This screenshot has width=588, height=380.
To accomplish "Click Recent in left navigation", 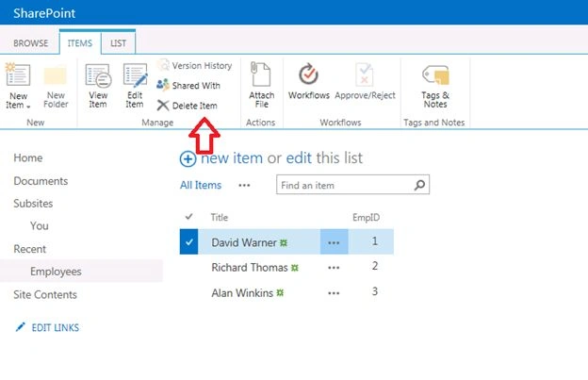I will pyautogui.click(x=29, y=249).
